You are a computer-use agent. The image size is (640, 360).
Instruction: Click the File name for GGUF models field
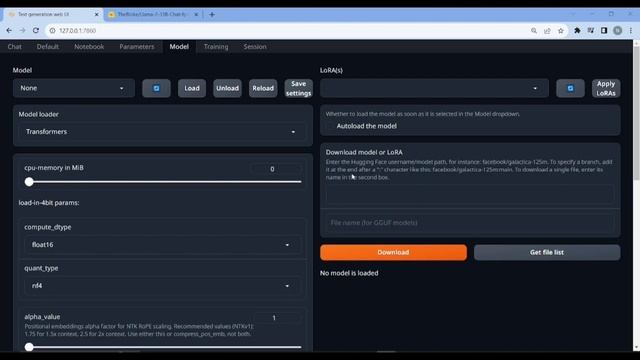point(470,223)
